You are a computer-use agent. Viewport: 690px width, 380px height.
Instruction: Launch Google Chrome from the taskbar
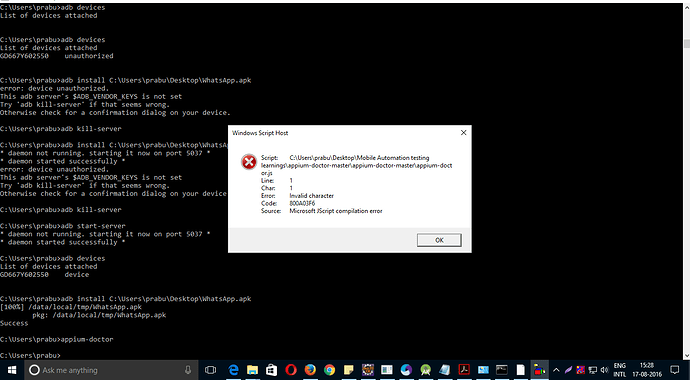[x=329, y=370]
